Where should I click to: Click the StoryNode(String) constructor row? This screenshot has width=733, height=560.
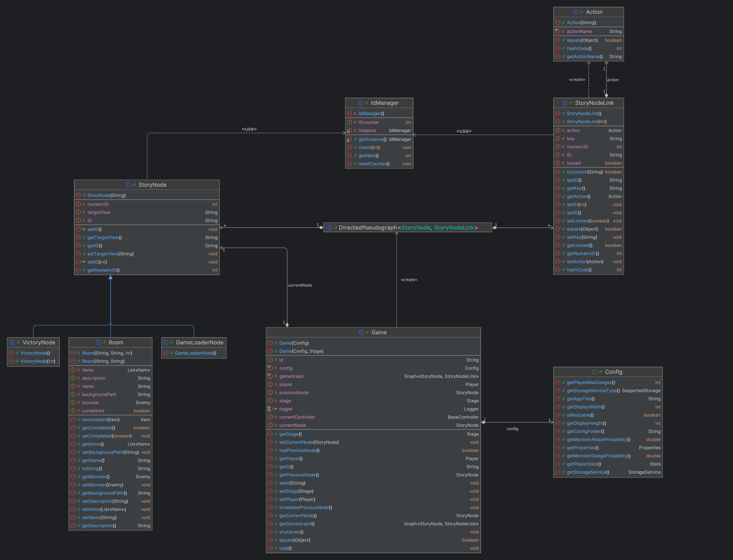147,195
